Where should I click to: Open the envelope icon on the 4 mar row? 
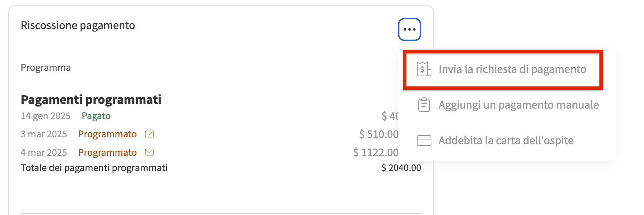pos(149,153)
